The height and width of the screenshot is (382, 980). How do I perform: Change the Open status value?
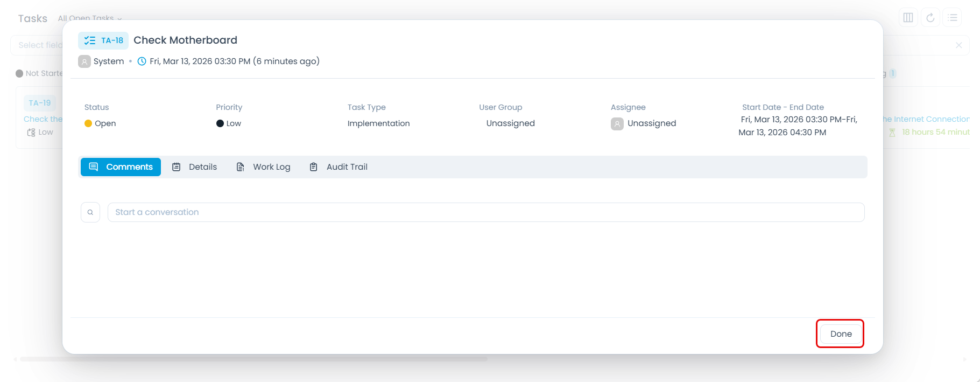click(x=101, y=123)
